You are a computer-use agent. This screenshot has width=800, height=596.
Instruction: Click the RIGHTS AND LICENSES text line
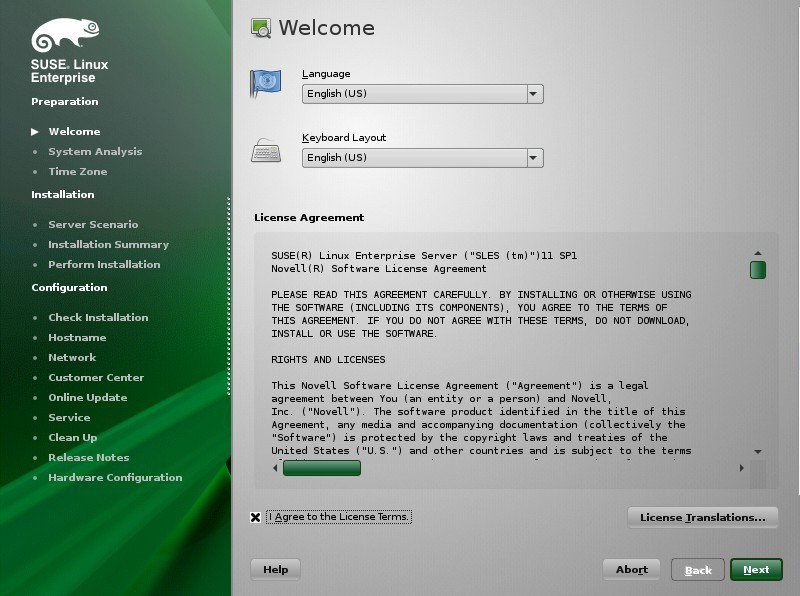click(328, 360)
